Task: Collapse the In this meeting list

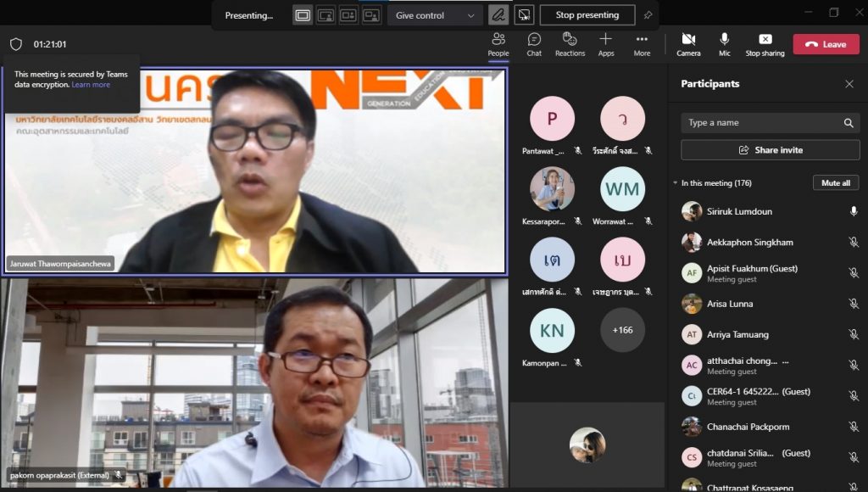Action: tap(676, 183)
